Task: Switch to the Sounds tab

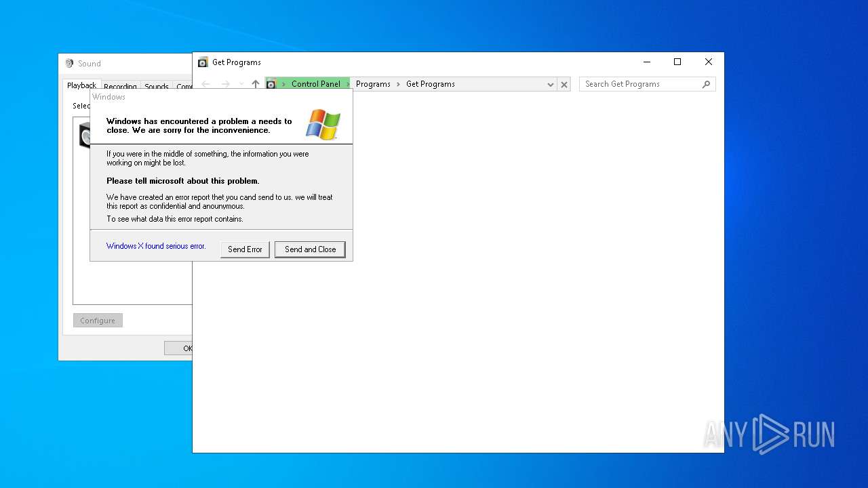Action: pyautogui.click(x=156, y=87)
